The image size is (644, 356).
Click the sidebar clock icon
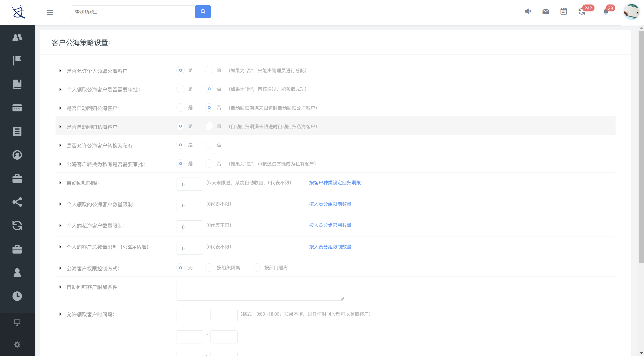pos(17,296)
